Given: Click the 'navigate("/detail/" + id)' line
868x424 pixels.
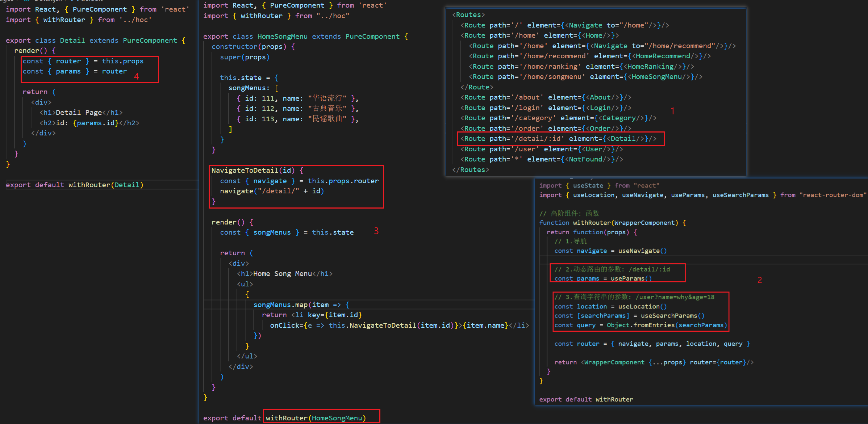Looking at the screenshot, I should [272, 191].
